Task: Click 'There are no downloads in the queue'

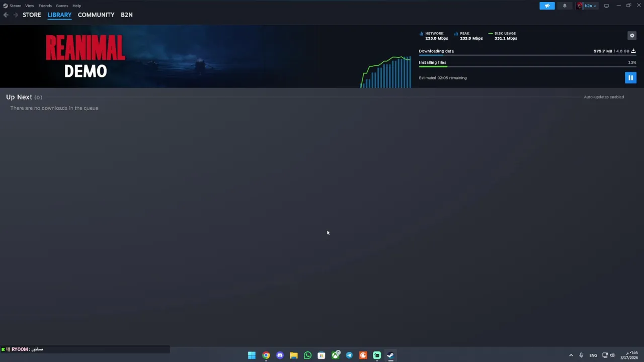Action: point(54,108)
